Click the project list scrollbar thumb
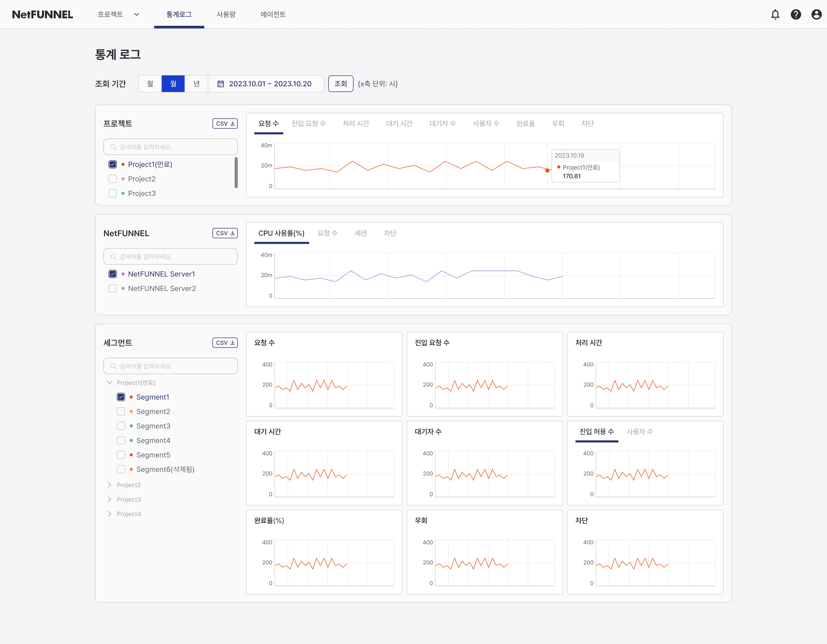 click(236, 172)
